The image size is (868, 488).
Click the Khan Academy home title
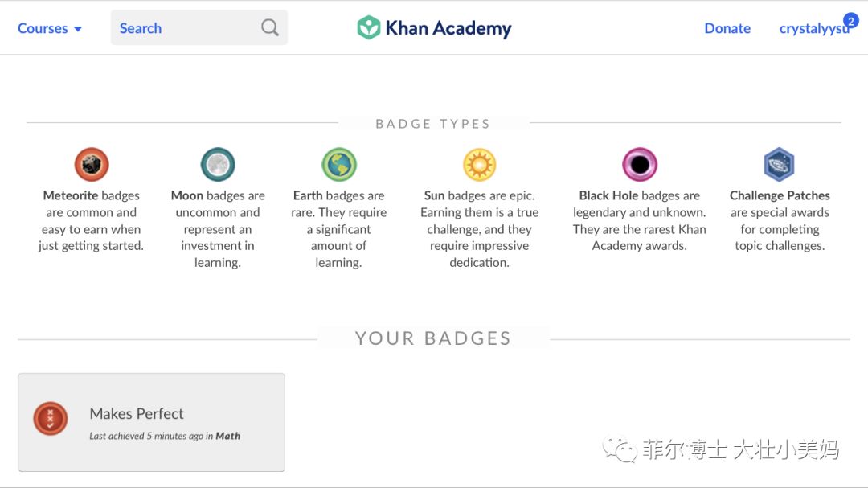click(448, 27)
